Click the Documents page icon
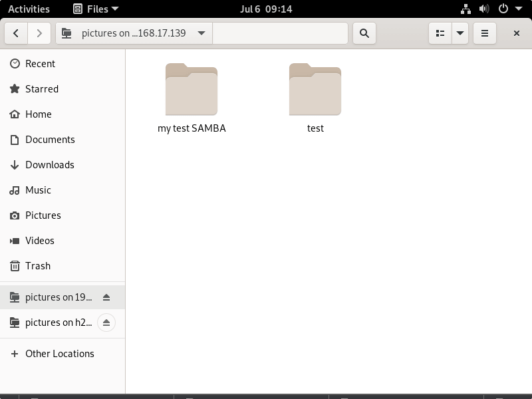 [x=15, y=140]
